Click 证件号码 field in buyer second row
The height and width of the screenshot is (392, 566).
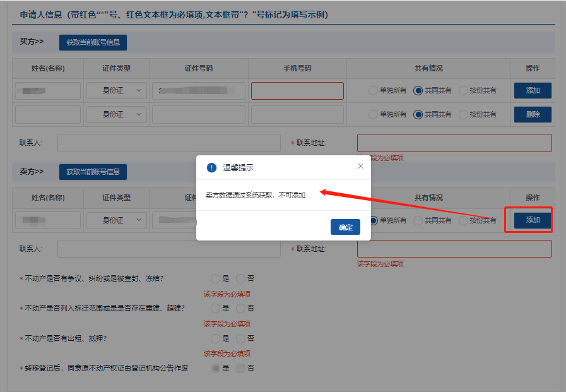(x=199, y=114)
